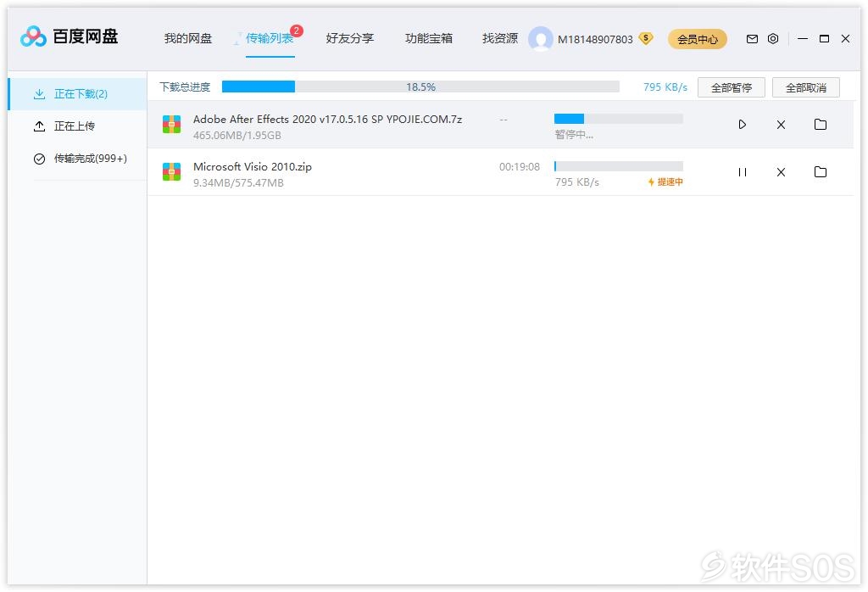
Task: Select 正在下载(2) in the sidebar
Action: click(77, 94)
